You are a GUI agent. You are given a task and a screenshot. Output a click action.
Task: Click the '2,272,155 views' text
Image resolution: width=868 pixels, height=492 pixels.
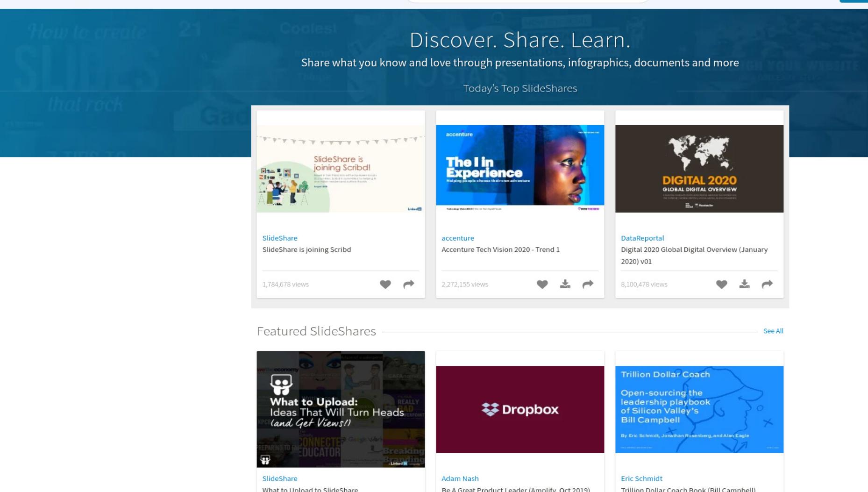(x=465, y=284)
